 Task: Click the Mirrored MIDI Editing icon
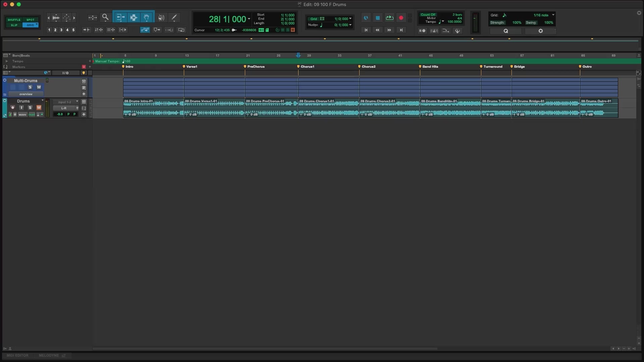169,30
